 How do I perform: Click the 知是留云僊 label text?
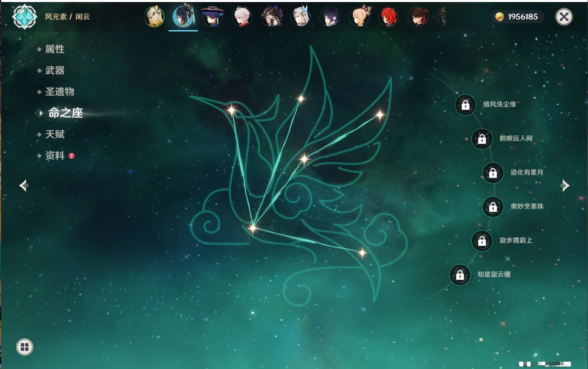tap(494, 274)
